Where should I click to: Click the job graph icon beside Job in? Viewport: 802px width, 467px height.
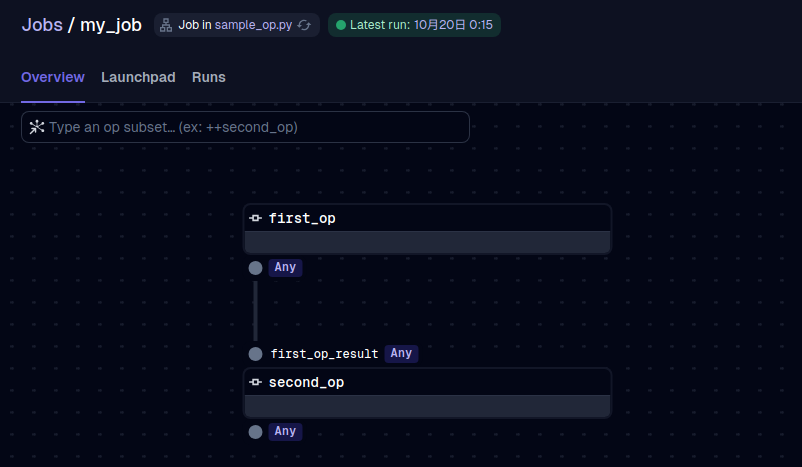[x=166, y=25]
